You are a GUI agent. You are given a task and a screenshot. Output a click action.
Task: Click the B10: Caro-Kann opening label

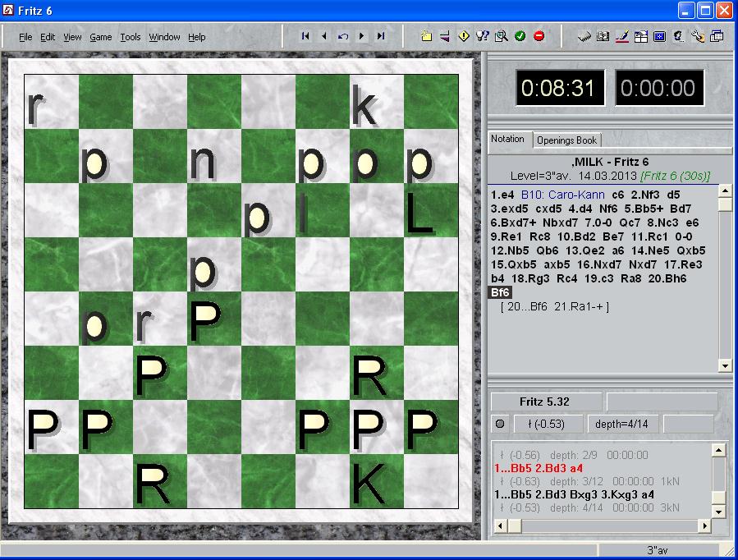pos(562,195)
